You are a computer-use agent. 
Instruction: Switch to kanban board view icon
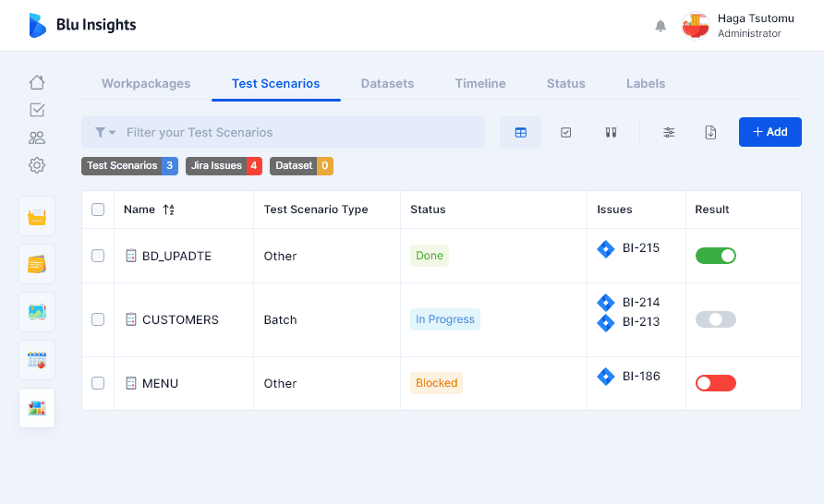pyautogui.click(x=611, y=132)
